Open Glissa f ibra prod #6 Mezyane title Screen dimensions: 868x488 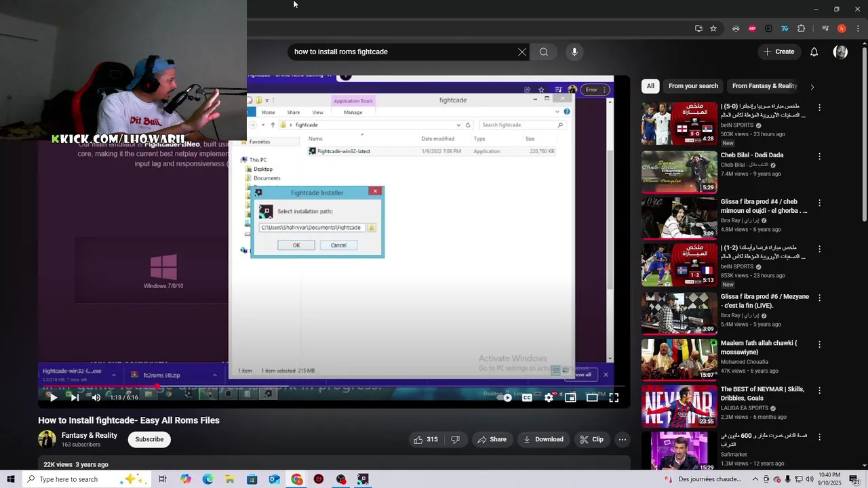tap(764, 301)
